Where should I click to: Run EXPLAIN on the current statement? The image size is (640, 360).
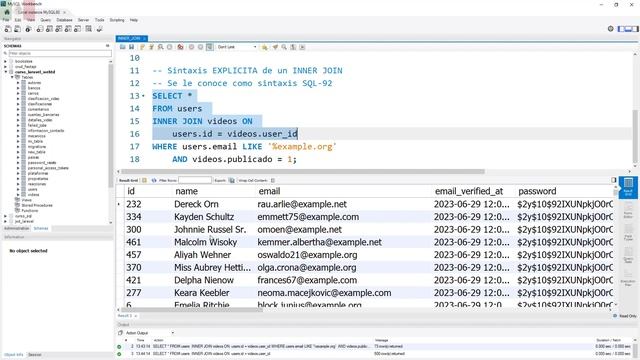[160, 47]
